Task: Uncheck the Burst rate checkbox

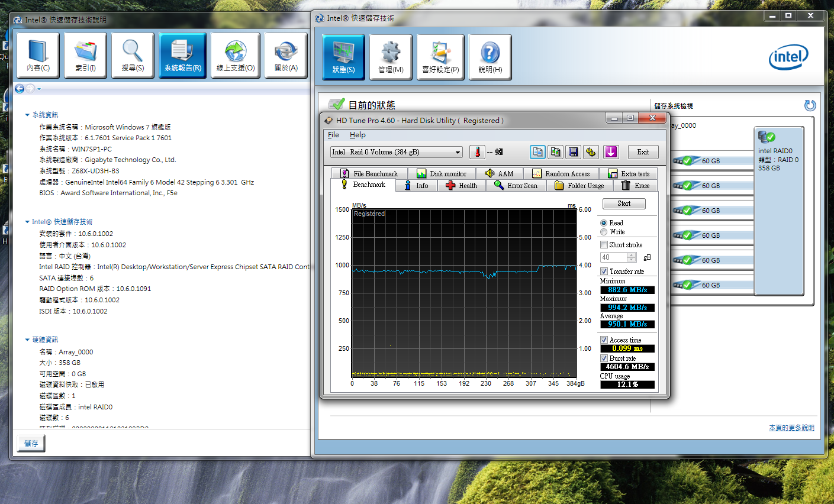Action: [x=604, y=358]
